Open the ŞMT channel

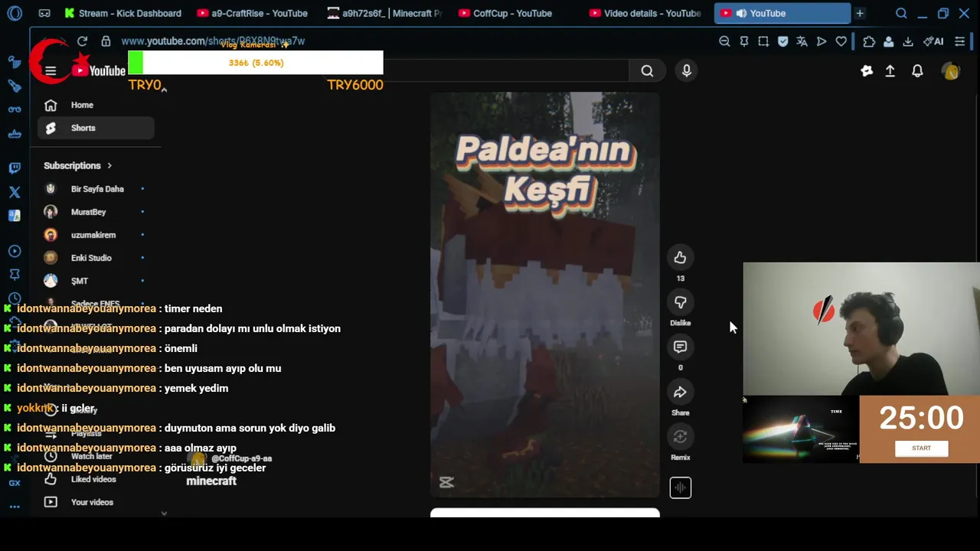(x=96, y=281)
